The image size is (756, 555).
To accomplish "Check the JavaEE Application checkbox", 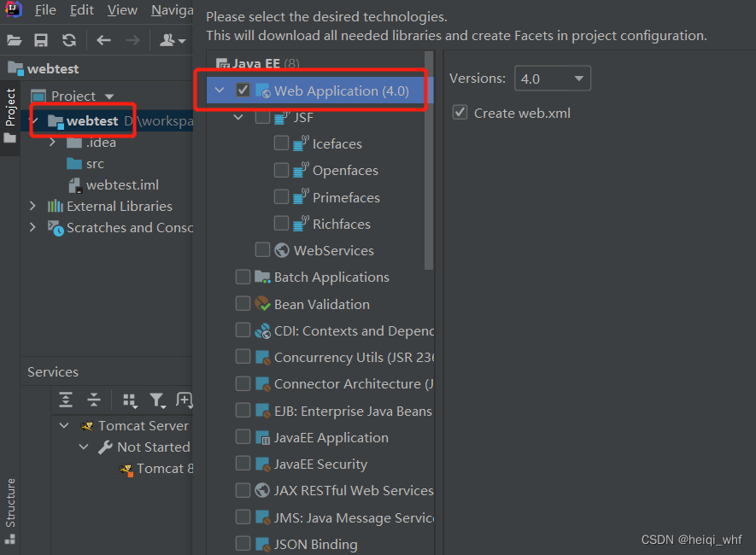I will (243, 437).
